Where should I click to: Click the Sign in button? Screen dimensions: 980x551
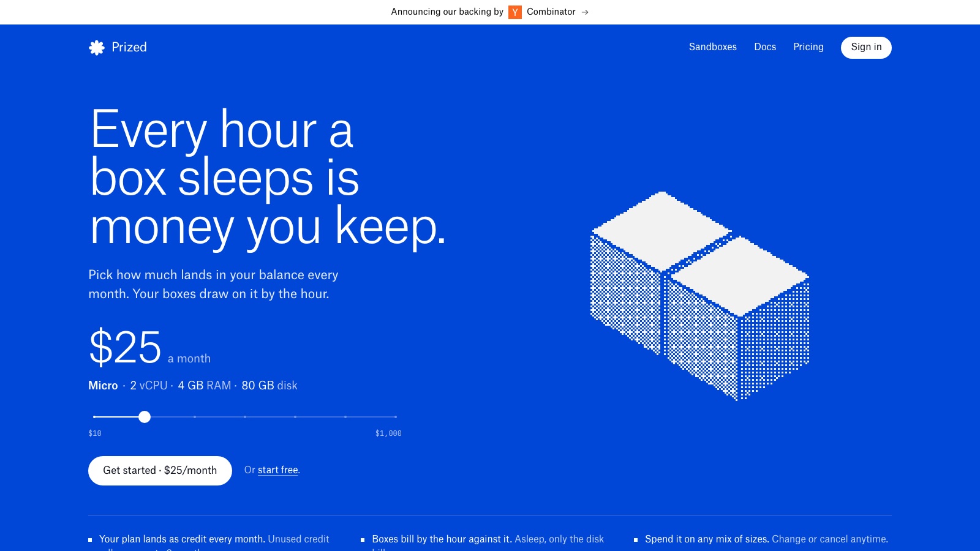[866, 48]
